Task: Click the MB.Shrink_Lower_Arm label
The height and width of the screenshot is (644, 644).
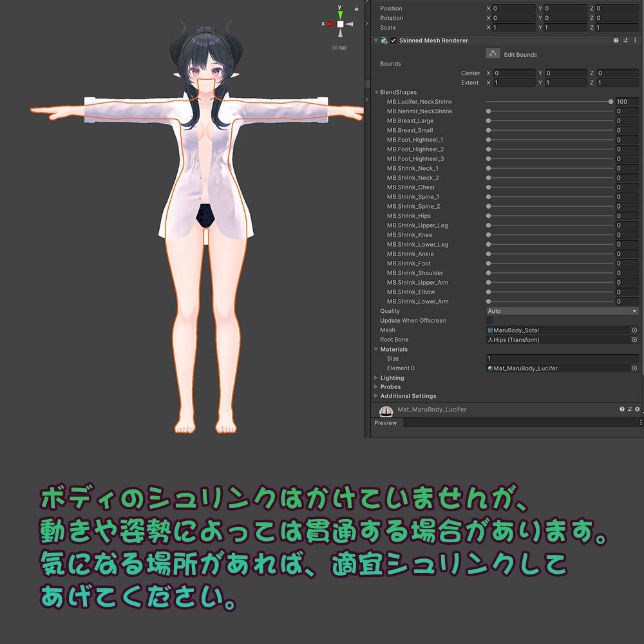Action: pos(417,301)
